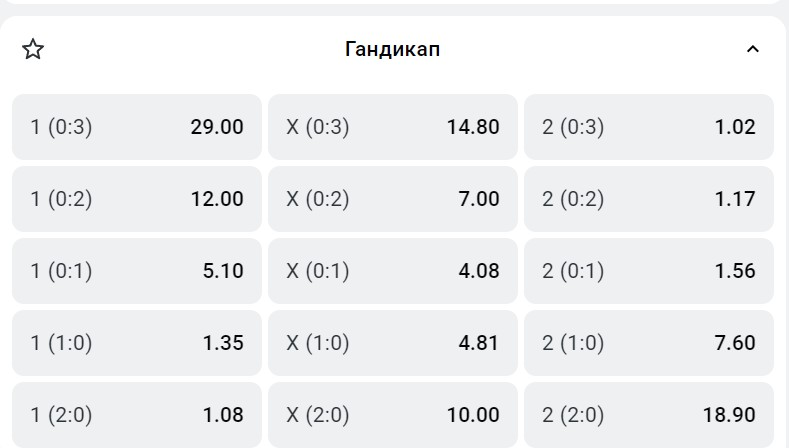Add 1 (1:0) at 1.35 to betslip
Viewport: 789px width, 448px height.
pyautogui.click(x=137, y=343)
